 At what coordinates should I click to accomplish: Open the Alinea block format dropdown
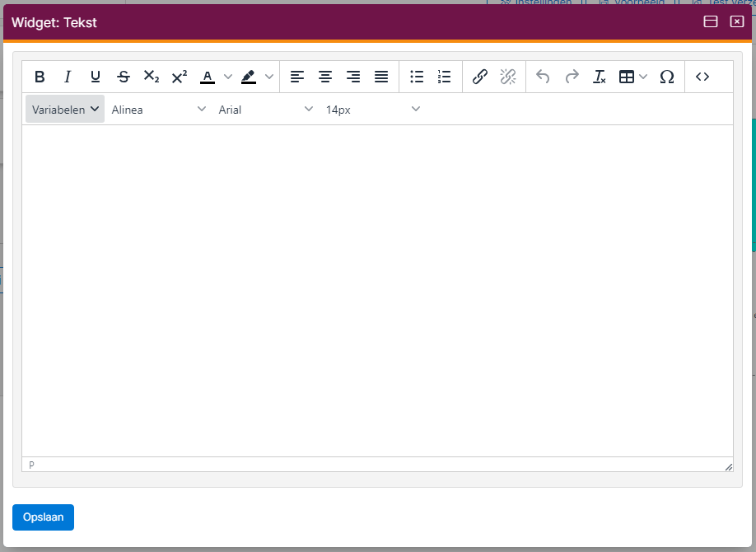pos(158,109)
